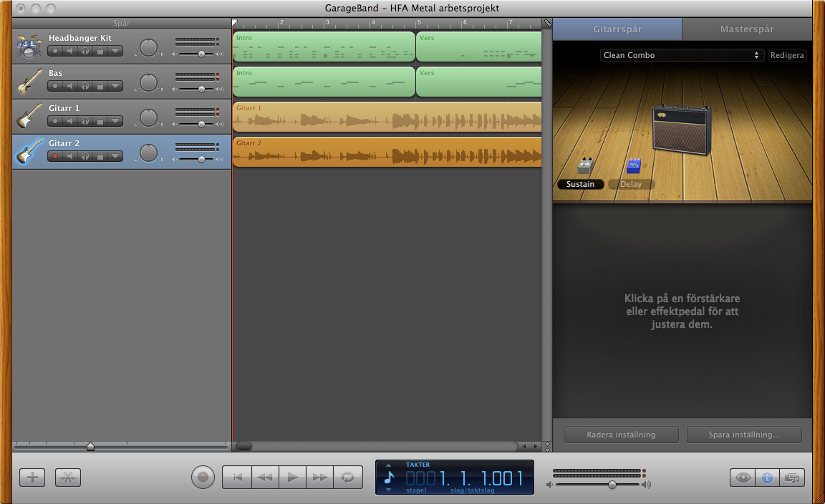The width and height of the screenshot is (825, 504).
Task: Select the Intro region on the Headbanger Kit track
Action: (x=324, y=47)
